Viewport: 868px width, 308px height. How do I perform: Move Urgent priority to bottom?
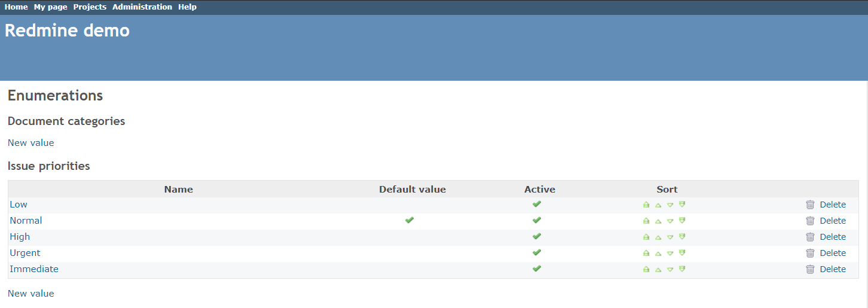pos(682,253)
